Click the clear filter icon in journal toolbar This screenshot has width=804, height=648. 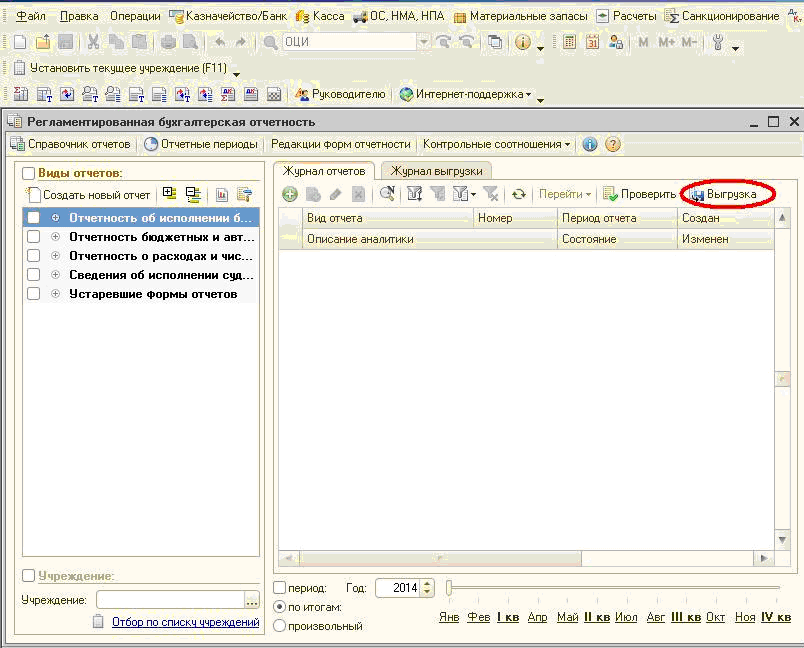491,194
